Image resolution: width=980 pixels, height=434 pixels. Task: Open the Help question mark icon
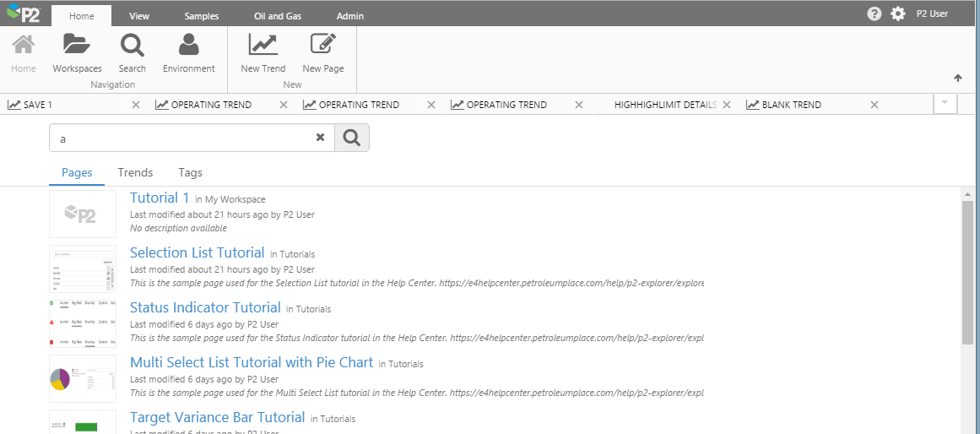point(874,14)
